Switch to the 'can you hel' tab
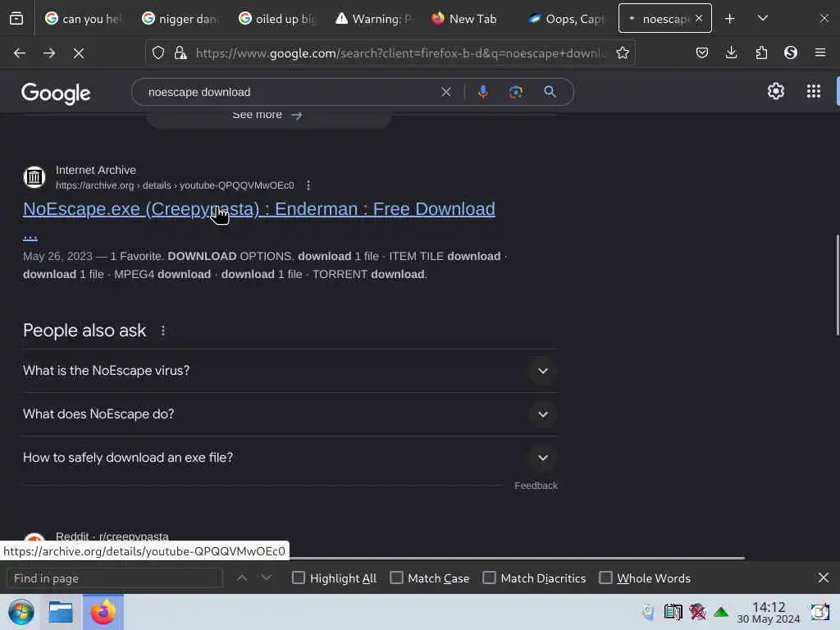Viewport: 840px width, 630px height. pyautogui.click(x=83, y=19)
